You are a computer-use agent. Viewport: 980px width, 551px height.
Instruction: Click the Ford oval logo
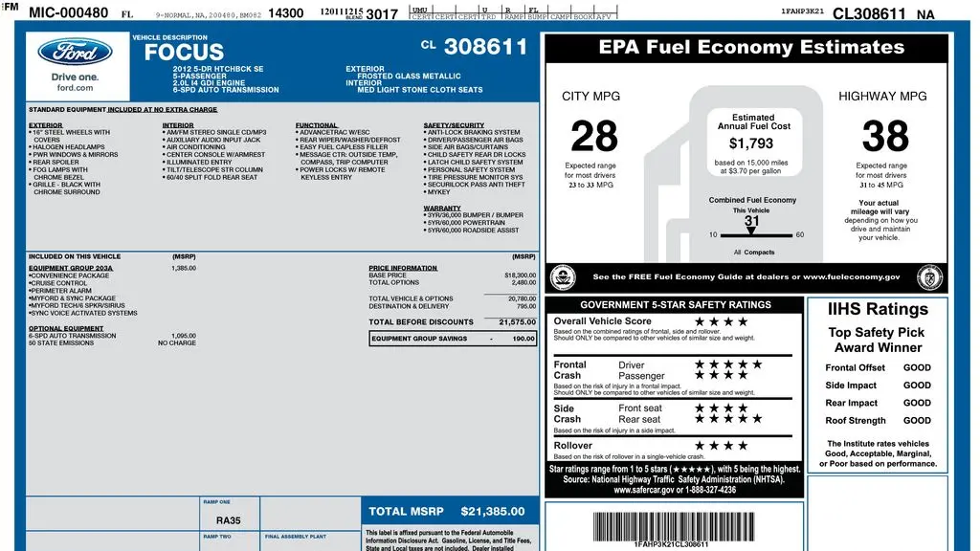point(75,53)
